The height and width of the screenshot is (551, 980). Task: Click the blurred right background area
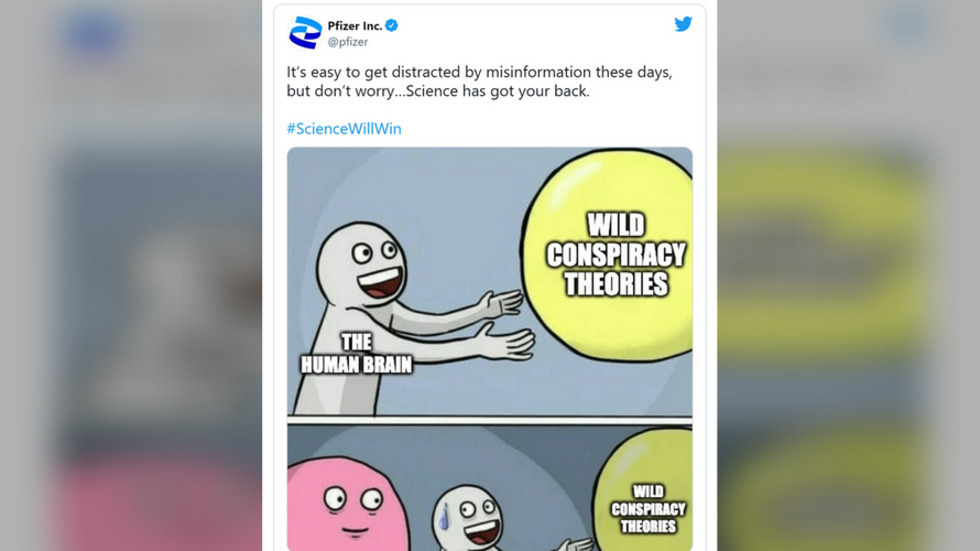848,276
